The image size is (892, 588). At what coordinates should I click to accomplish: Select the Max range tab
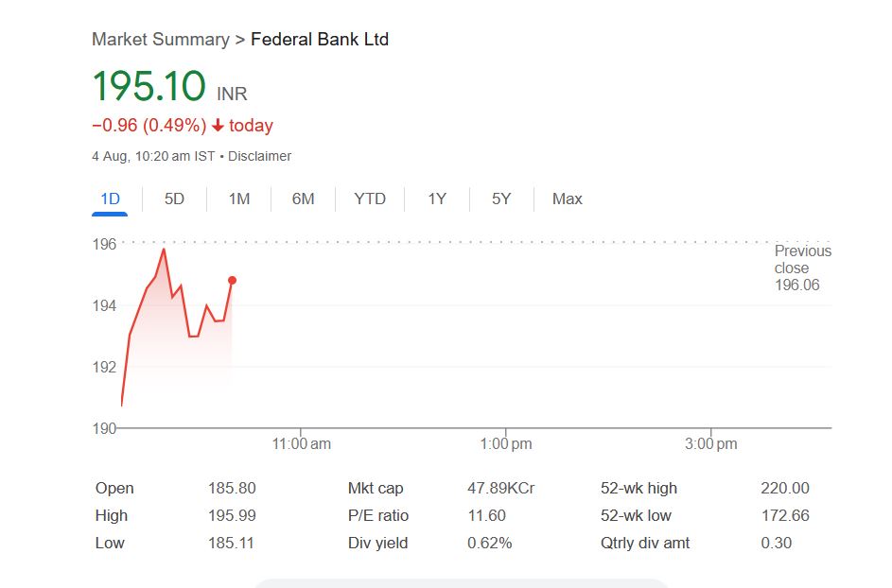(x=568, y=199)
